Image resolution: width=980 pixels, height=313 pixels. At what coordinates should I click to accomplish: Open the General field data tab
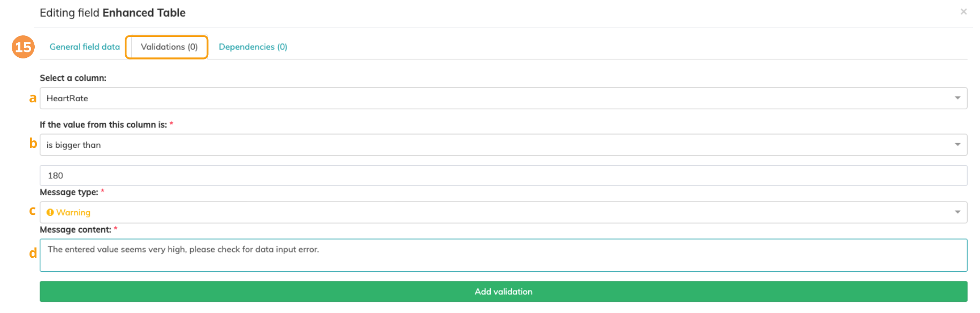[x=85, y=47]
